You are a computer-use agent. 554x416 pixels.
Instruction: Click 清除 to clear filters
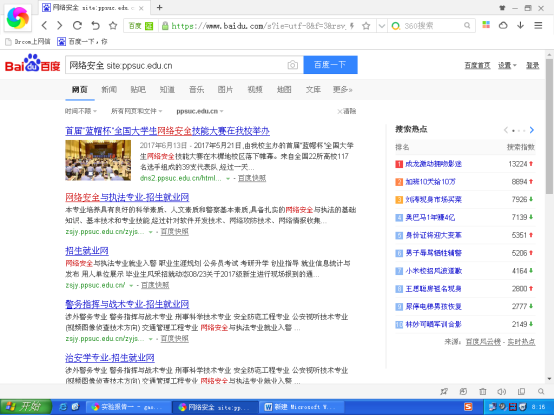[x=347, y=111]
